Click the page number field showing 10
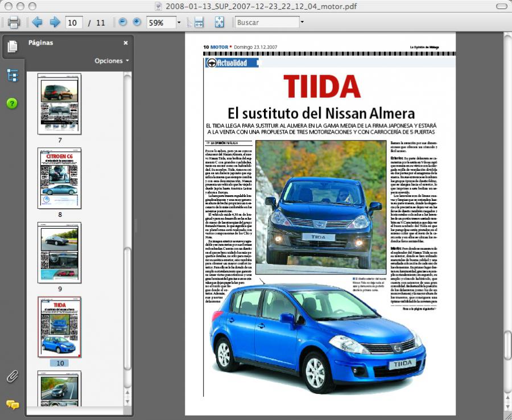Image resolution: width=512 pixels, height=420 pixels. click(x=74, y=23)
